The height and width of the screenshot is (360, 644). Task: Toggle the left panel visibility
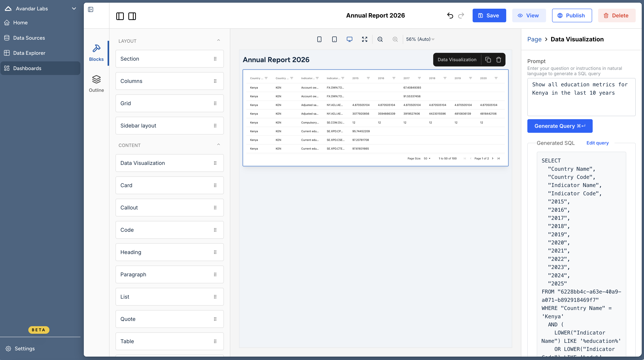[x=120, y=16]
